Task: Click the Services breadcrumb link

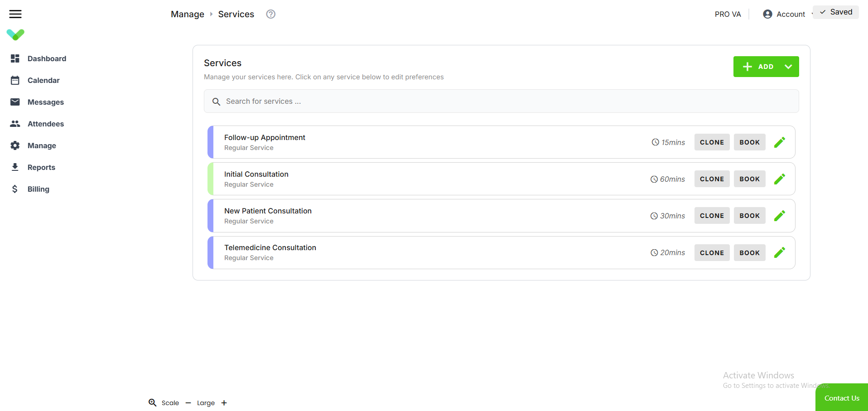Action: [236, 14]
